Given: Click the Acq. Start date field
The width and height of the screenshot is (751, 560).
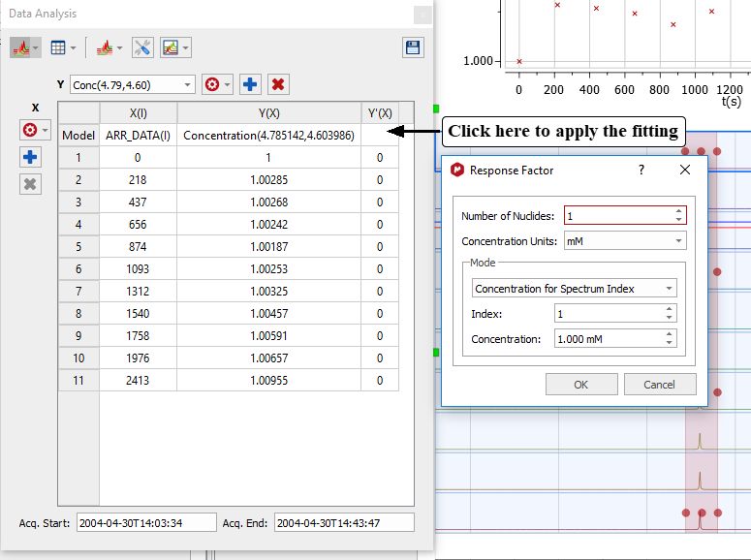Looking at the screenshot, I should pyautogui.click(x=146, y=522).
